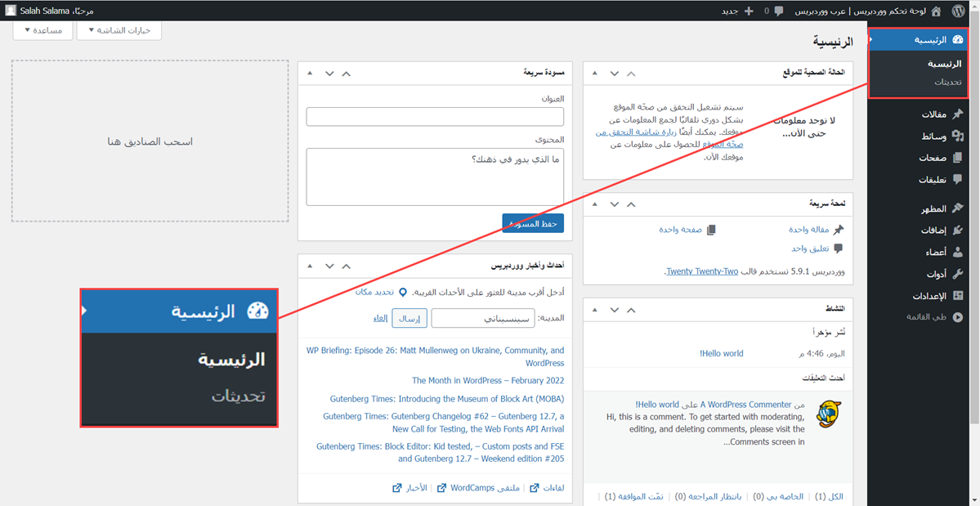Click the Save Draft (حفظ المسودة) button

[533, 223]
